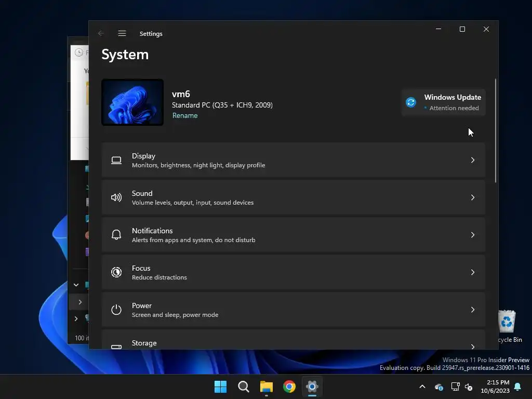This screenshot has height=399, width=532.
Task: Open taskbar Search
Action: tap(244, 387)
